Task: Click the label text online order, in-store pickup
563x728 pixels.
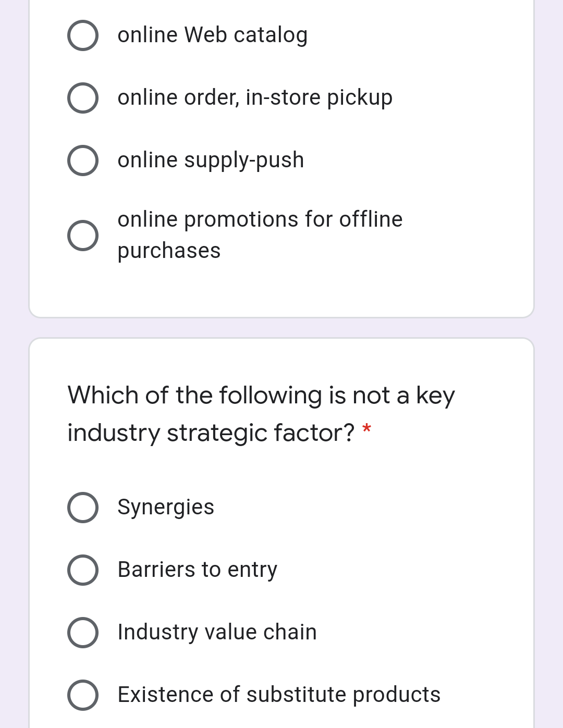Action: point(255,97)
